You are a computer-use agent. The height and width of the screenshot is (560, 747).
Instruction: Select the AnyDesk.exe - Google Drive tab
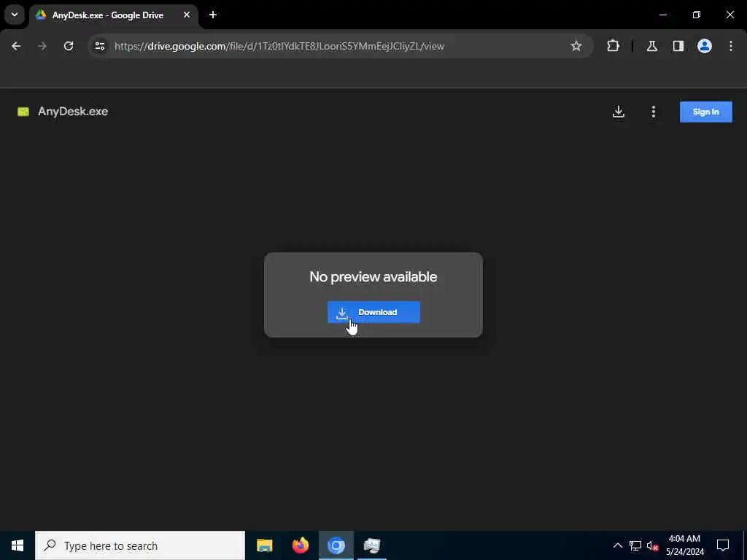(x=113, y=15)
